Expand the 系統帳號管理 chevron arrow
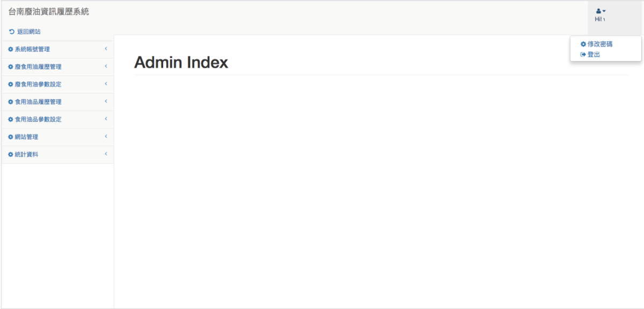Image resolution: width=644 pixels, height=309 pixels. pos(106,49)
